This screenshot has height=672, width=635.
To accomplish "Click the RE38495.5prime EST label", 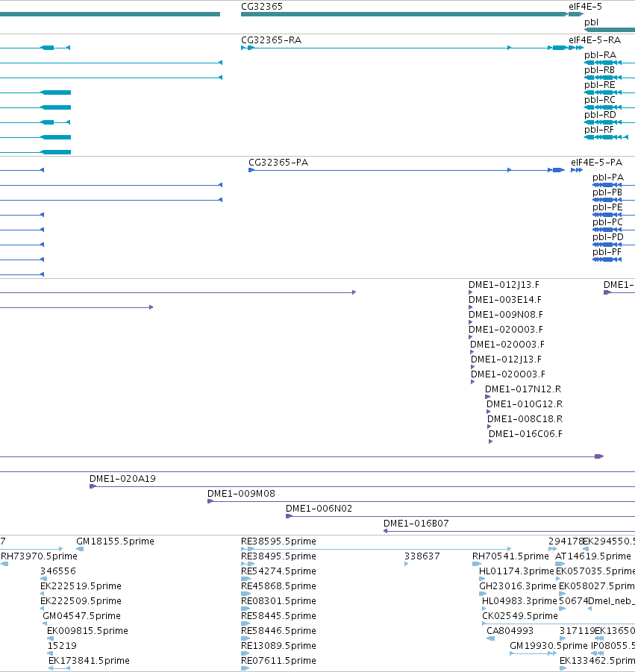I will pos(278,556).
